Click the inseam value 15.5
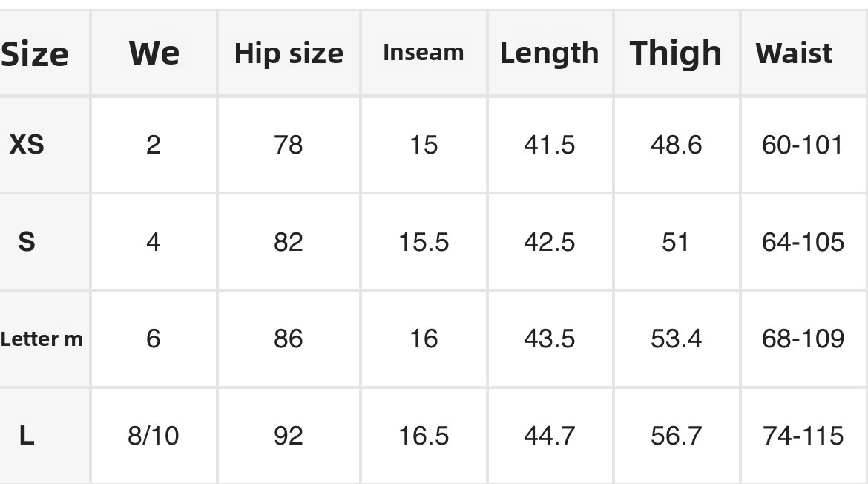 pyautogui.click(x=424, y=242)
